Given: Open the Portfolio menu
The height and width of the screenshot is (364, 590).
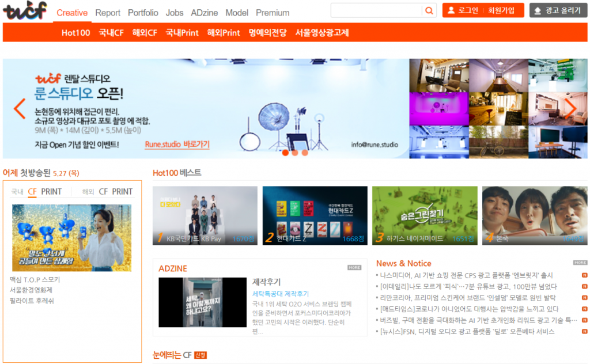Looking at the screenshot, I should 143,13.
